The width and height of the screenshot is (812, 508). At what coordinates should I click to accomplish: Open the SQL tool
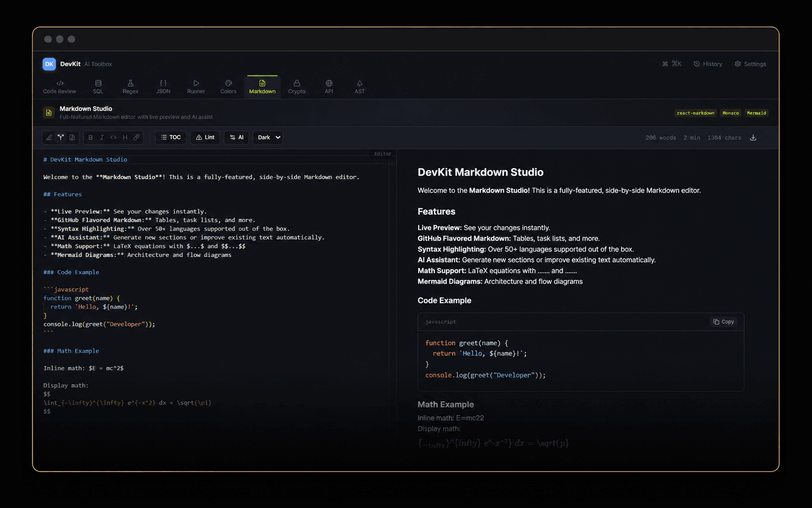(98, 87)
